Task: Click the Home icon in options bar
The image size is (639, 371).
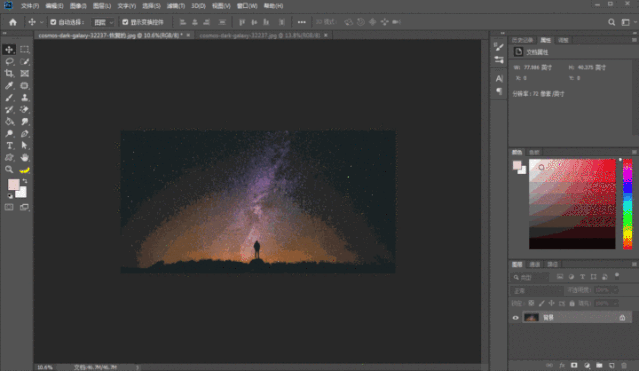Action: [13, 22]
